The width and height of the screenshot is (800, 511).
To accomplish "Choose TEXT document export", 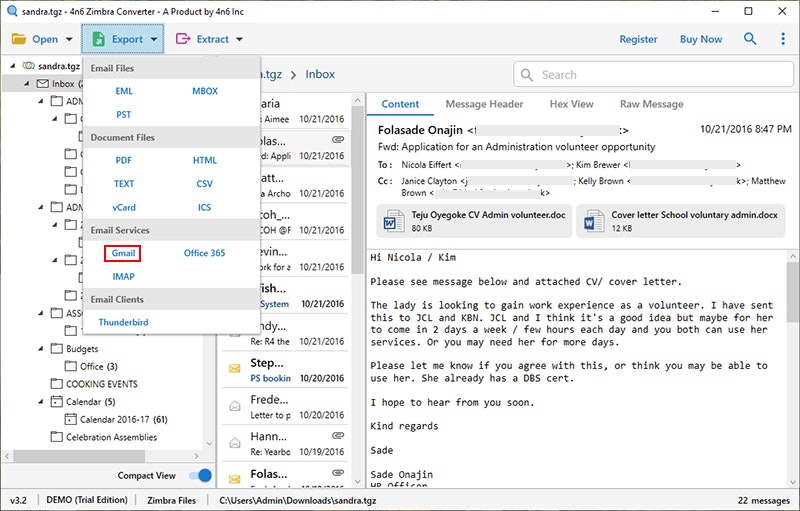I will [x=124, y=184].
